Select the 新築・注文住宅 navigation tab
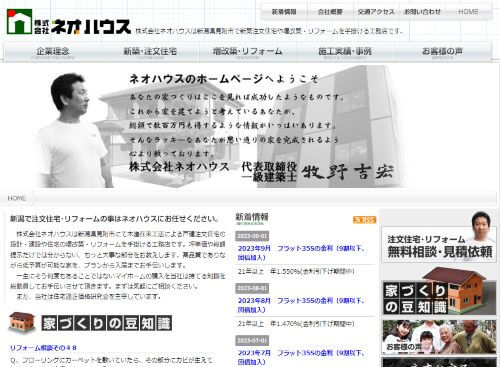This screenshot has width=500, height=367. [150, 53]
